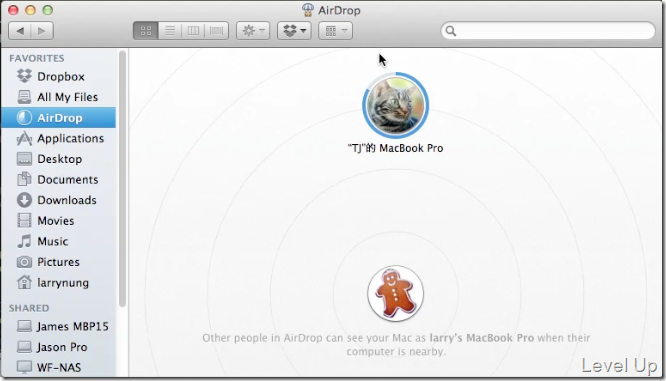Open the Music folder
Viewport: 666px width, 381px height.
pyautogui.click(x=58, y=241)
